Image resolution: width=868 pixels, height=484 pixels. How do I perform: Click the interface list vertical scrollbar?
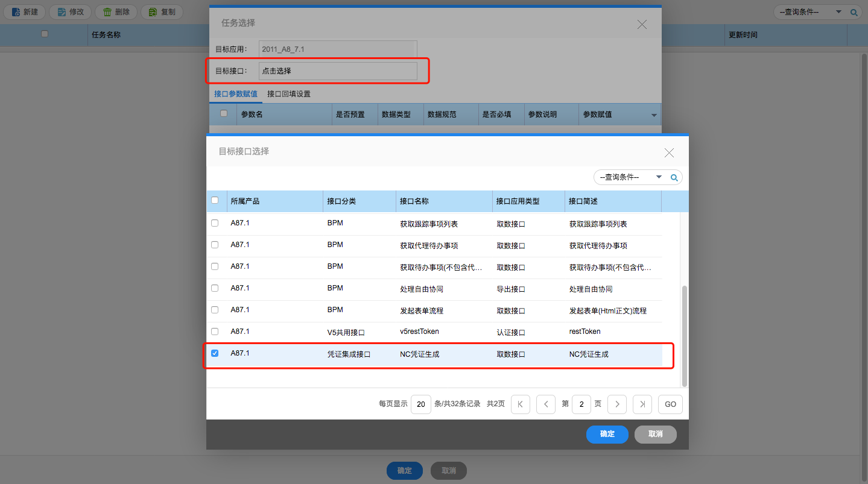pos(684,336)
